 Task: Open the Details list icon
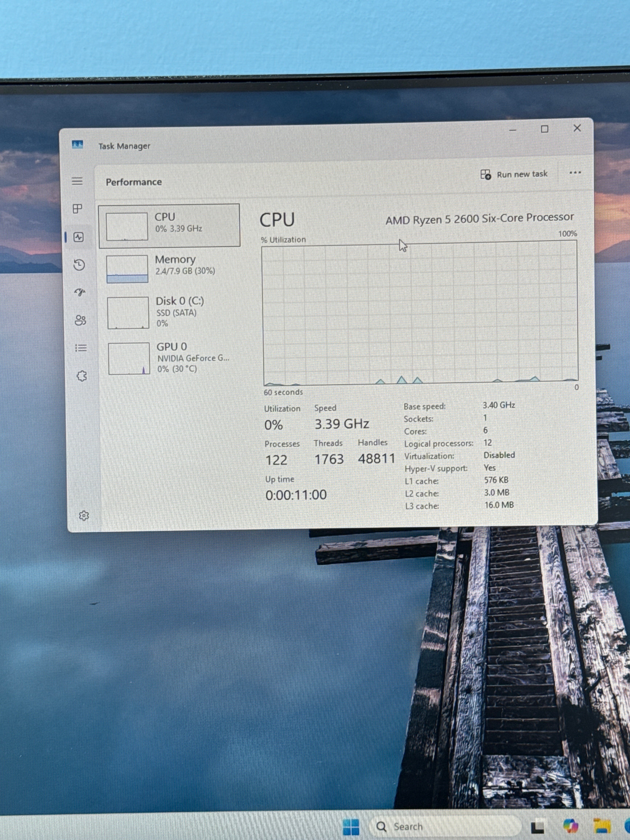coord(81,348)
